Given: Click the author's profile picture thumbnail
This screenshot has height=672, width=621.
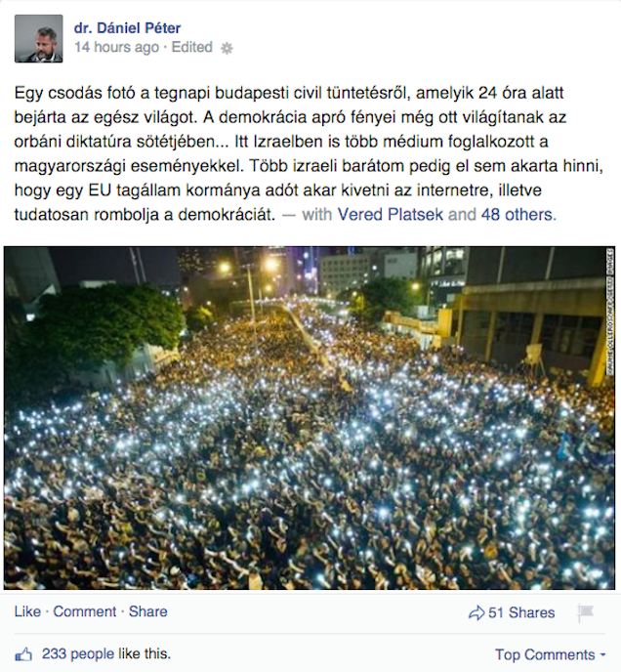Looking at the screenshot, I should (x=39, y=38).
